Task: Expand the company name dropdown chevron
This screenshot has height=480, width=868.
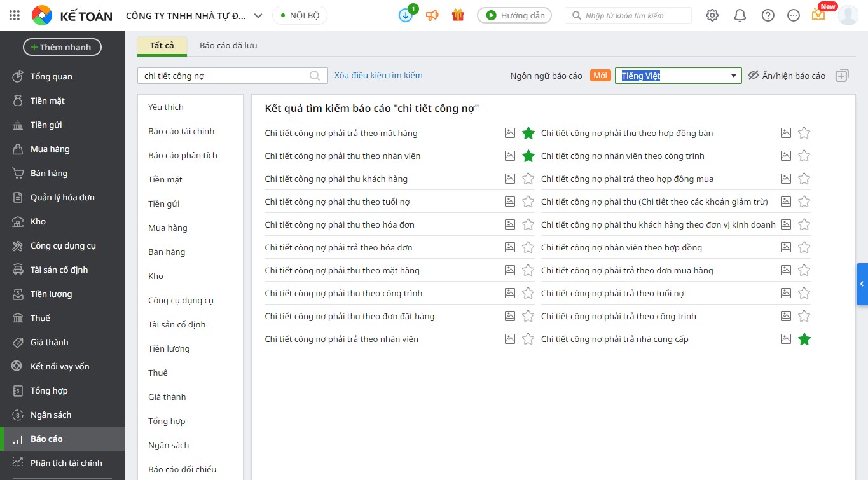Action: (x=258, y=16)
